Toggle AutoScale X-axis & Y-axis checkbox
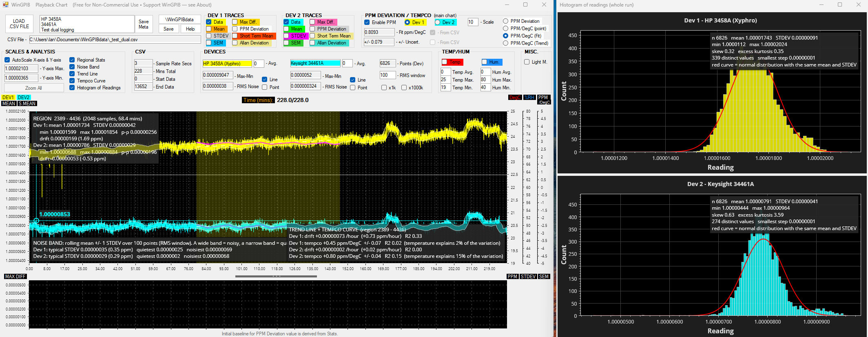 pos(7,60)
